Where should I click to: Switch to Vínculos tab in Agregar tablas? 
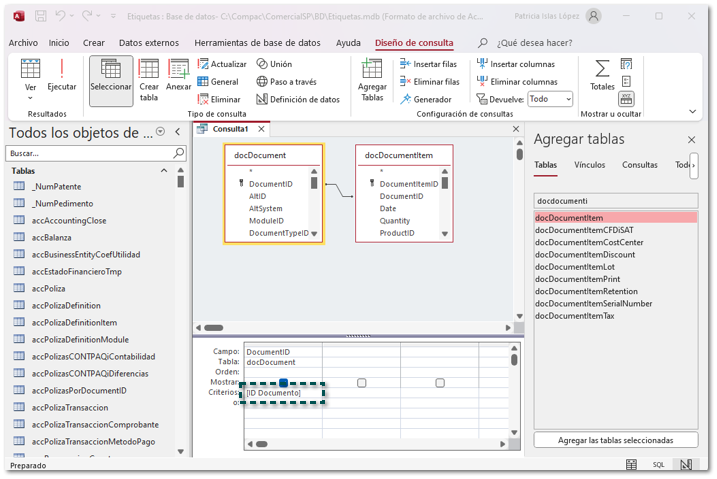point(589,165)
